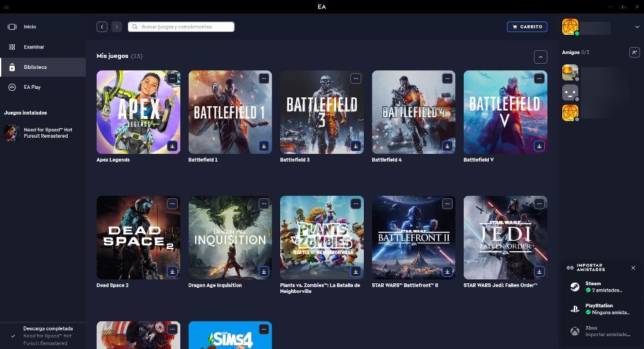644x349 pixels.
Task: Click the forward navigation arrow
Action: 117,26
